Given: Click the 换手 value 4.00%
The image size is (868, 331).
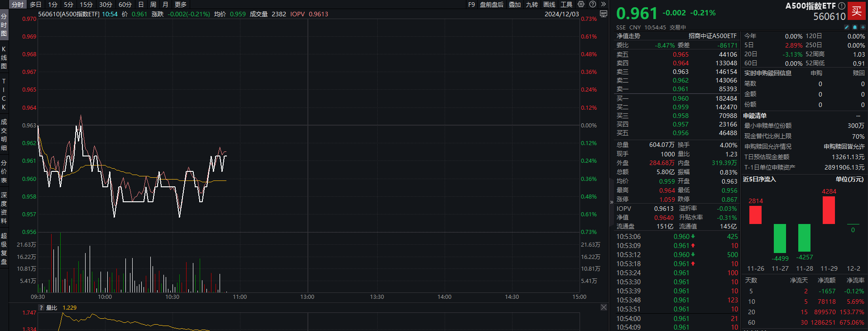Looking at the screenshot, I should [729, 145].
